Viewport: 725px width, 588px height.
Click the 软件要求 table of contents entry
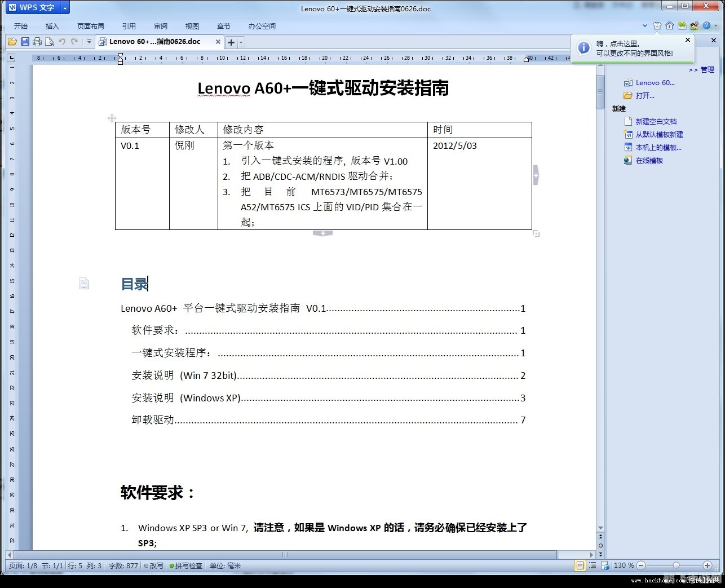pyautogui.click(x=329, y=330)
